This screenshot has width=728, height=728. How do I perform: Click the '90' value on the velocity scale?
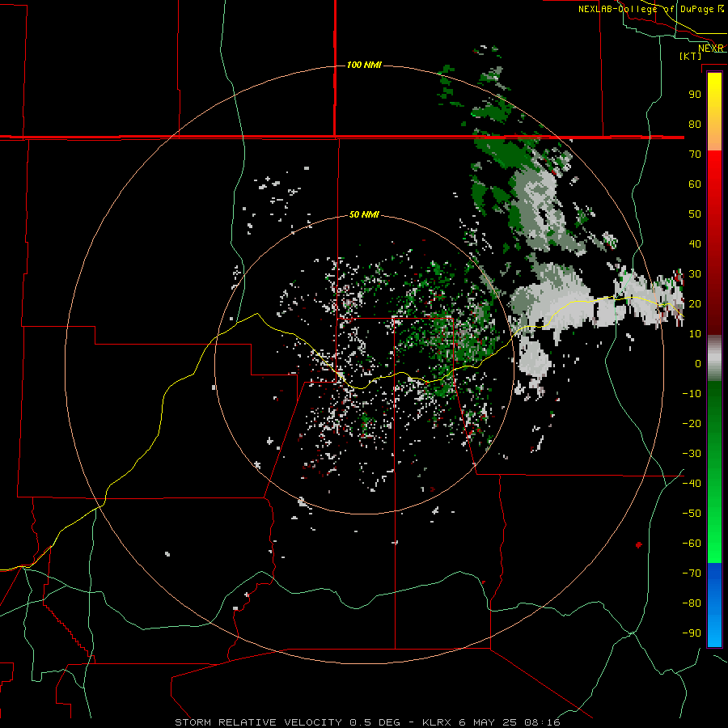tap(695, 95)
